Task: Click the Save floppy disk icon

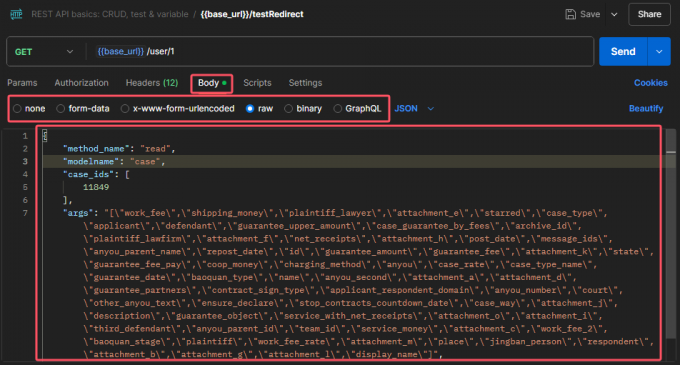Action: (570, 14)
